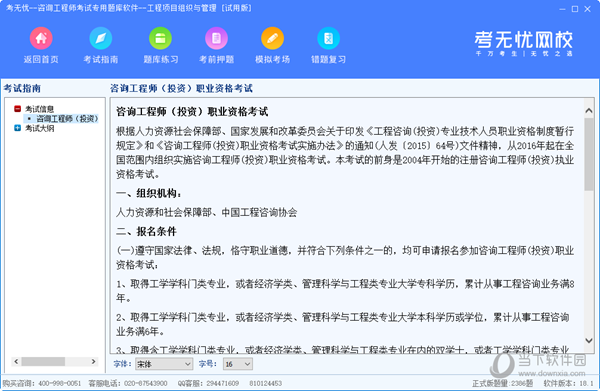Click the tree panel left scroll arrow
This screenshot has height=391, width=600.
tap(16, 362)
